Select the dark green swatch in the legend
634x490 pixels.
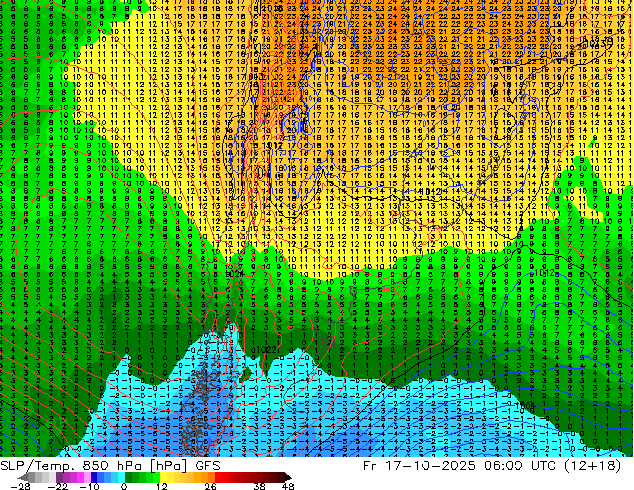129,477
